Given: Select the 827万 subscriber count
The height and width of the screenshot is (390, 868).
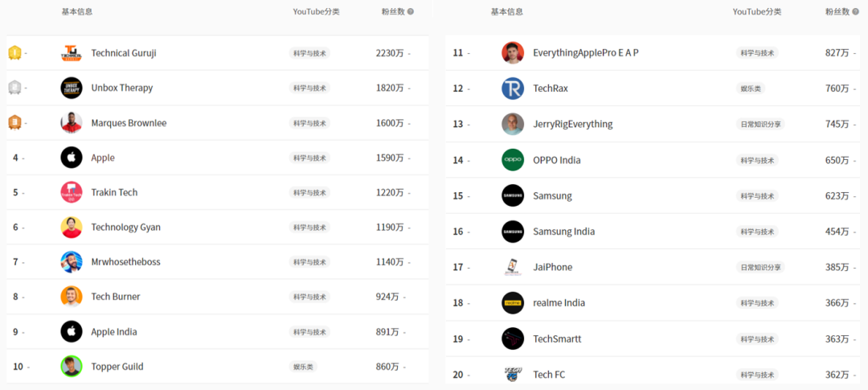Looking at the screenshot, I should click(x=837, y=52).
